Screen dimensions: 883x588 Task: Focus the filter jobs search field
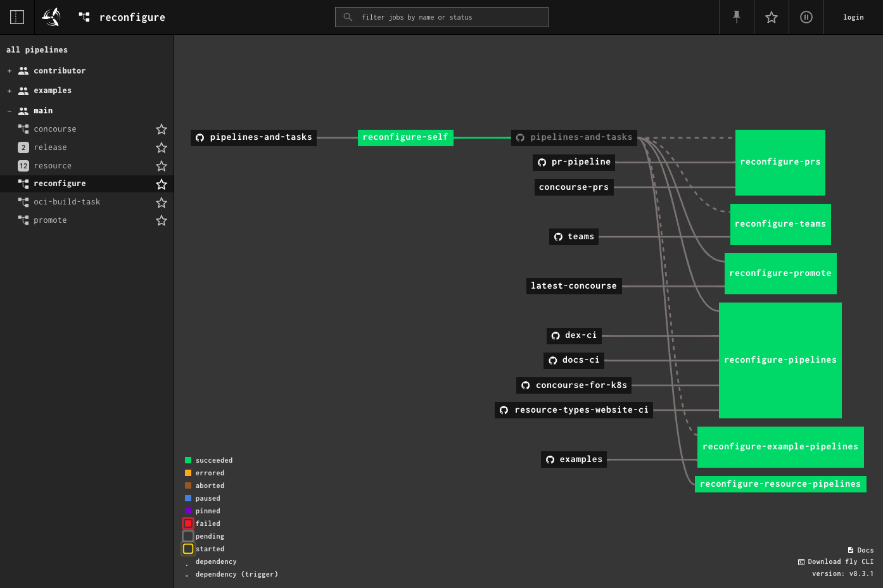441,17
